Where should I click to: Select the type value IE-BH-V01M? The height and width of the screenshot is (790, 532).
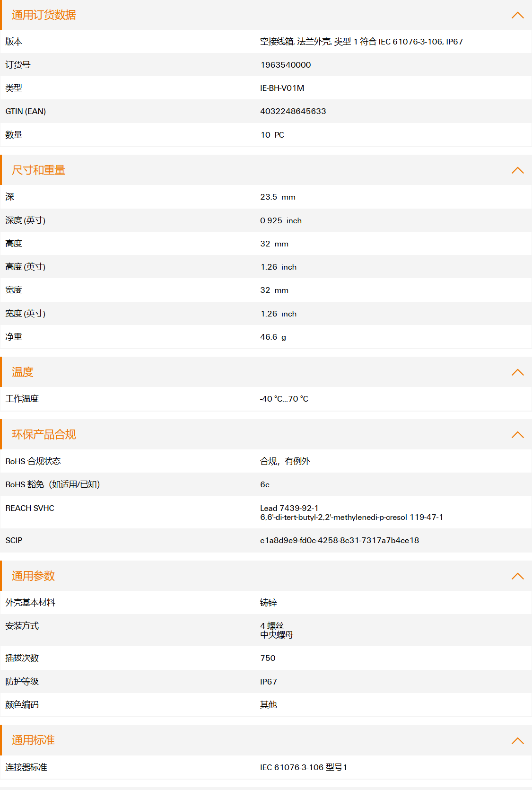coord(282,88)
